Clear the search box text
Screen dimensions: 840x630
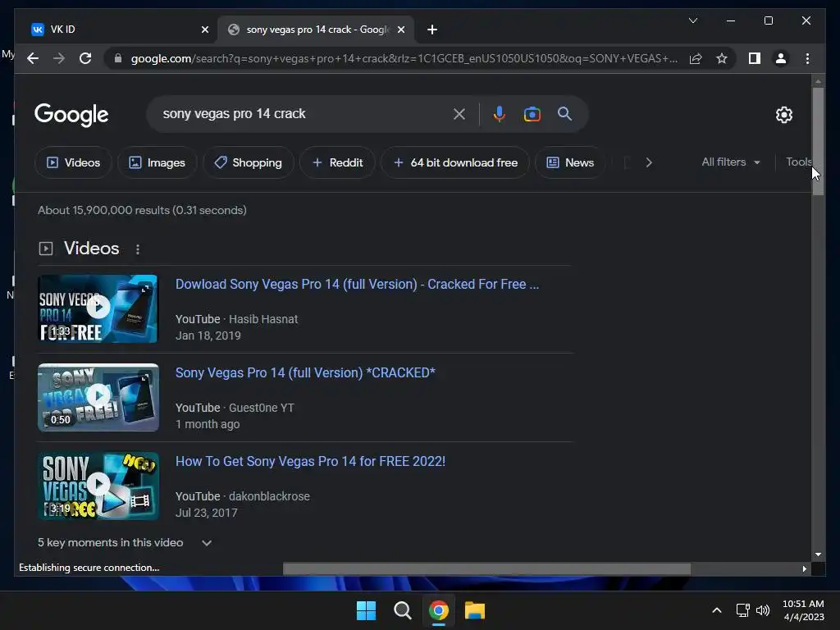click(x=459, y=114)
